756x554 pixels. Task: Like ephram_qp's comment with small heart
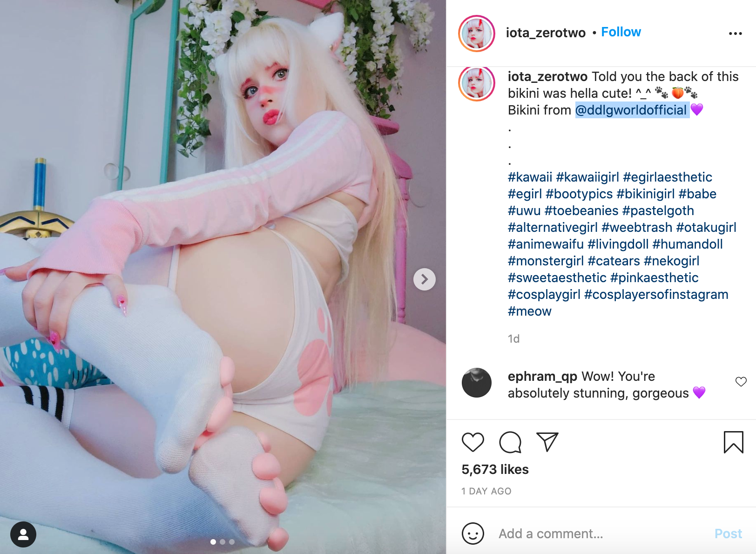pos(741,382)
